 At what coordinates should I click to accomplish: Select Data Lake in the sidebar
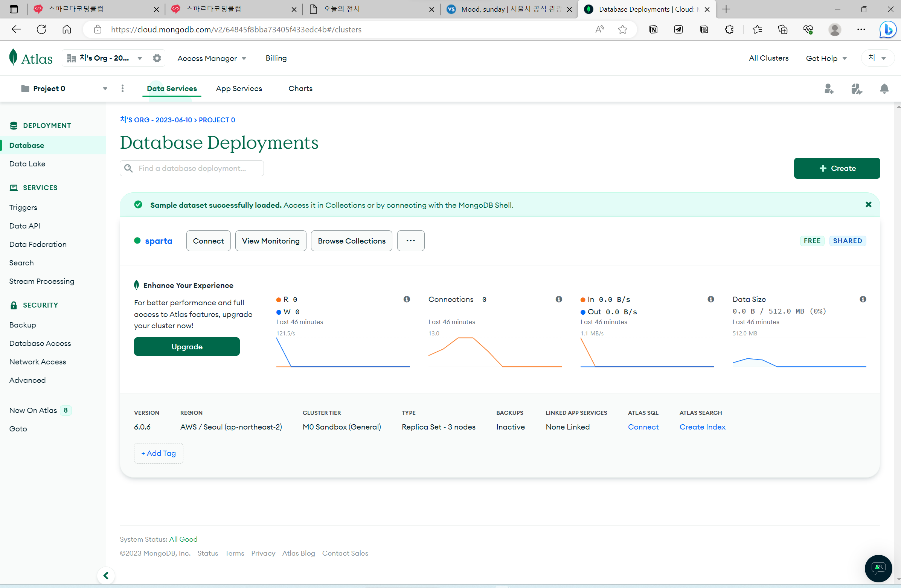pos(27,164)
